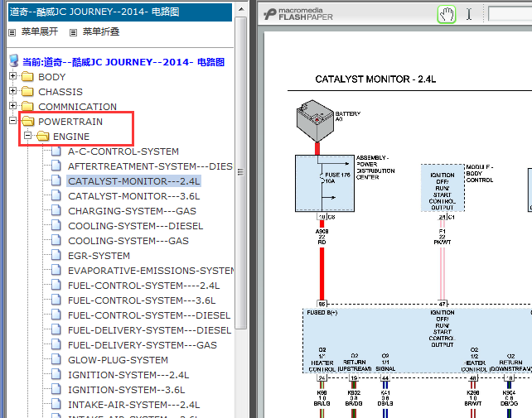Open GLOW-PLUG-SYSTEM diagram
The image size is (532, 418).
[x=118, y=360]
